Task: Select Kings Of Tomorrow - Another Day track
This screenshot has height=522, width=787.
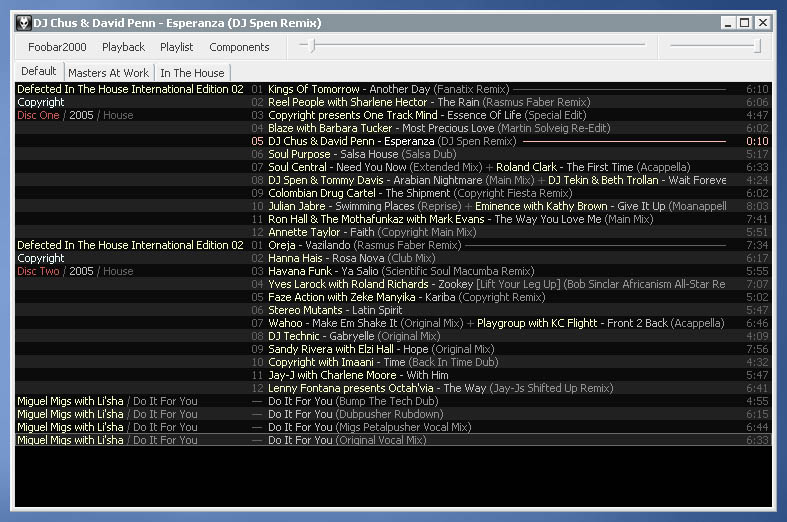Action: [x=349, y=89]
